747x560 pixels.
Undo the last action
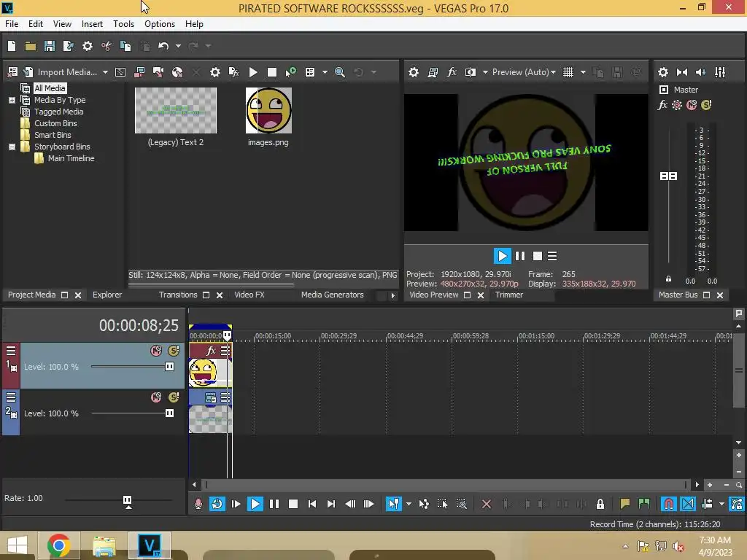tap(163, 46)
